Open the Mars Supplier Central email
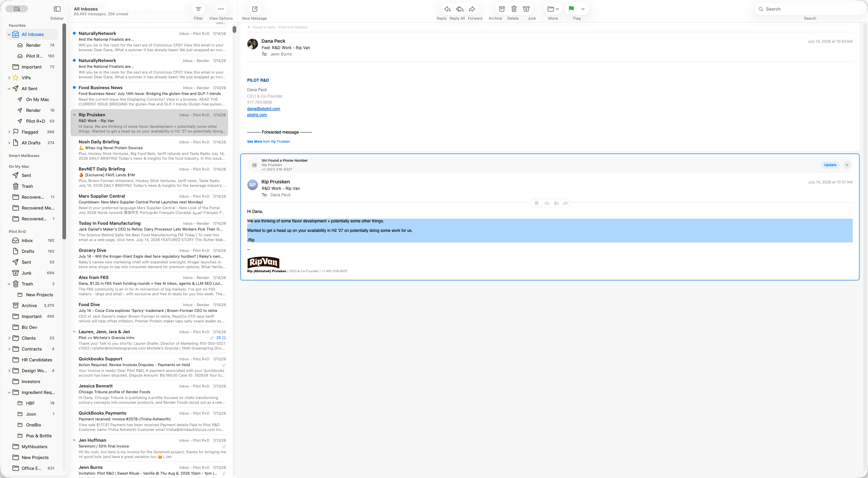 coord(149,204)
